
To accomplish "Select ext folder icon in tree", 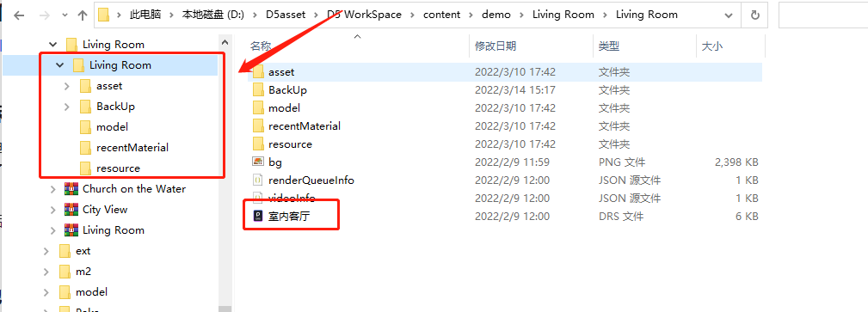I will (x=65, y=251).
